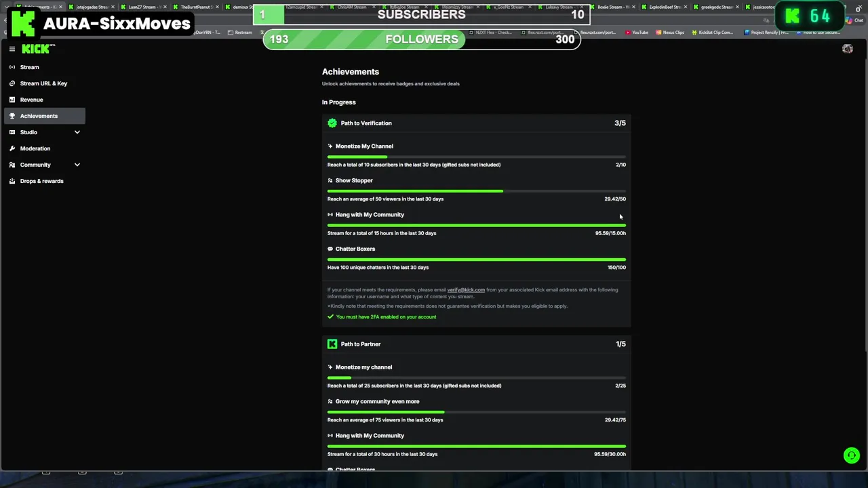Switch to the greekgodx Stream browser tab
Viewport: 868px width, 488px height.
pyautogui.click(x=717, y=7)
